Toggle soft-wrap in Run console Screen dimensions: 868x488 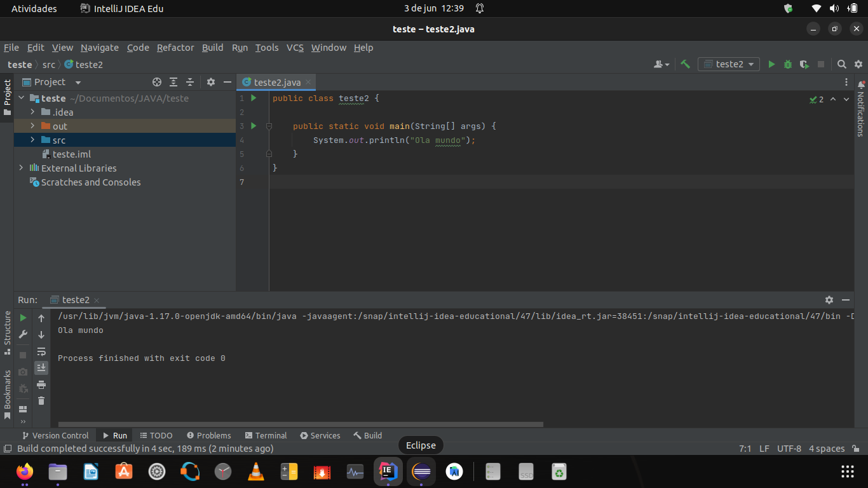(41, 351)
